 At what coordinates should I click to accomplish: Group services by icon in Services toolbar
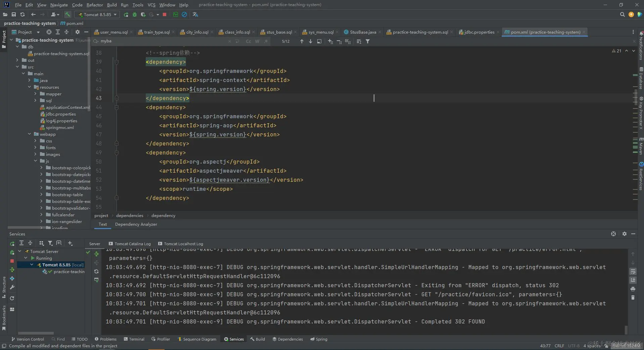click(41, 243)
